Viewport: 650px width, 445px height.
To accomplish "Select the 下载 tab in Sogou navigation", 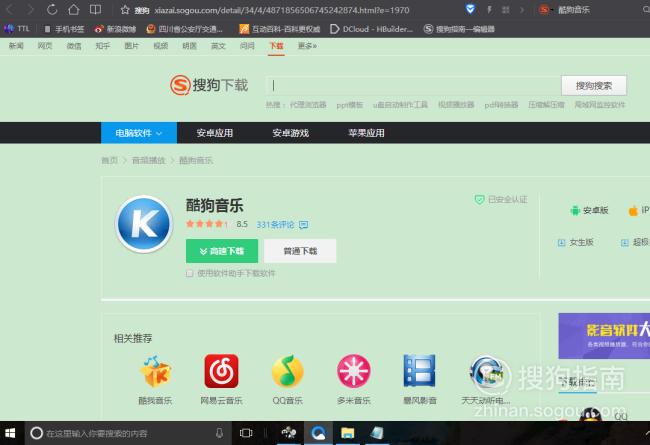I will pyautogui.click(x=276, y=46).
